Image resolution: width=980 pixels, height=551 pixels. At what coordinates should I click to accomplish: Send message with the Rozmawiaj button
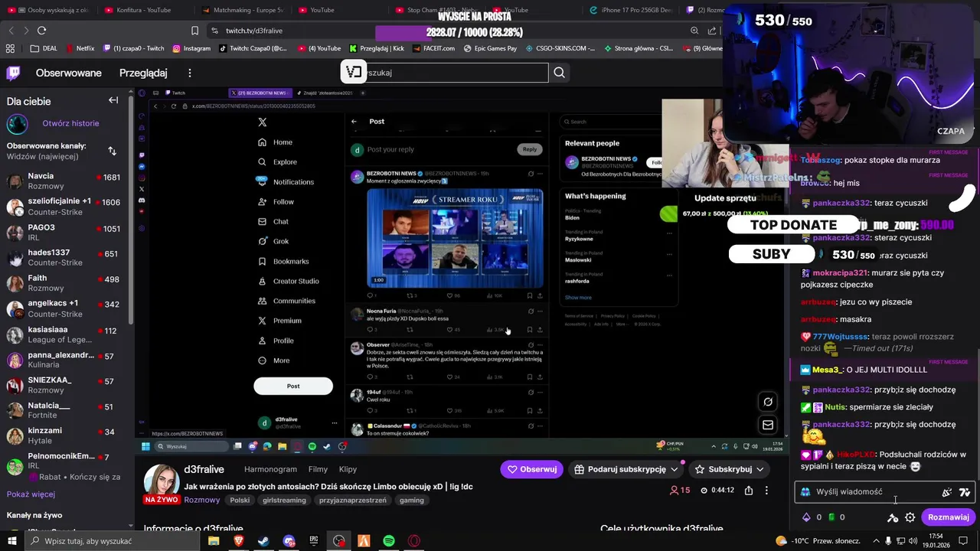(948, 517)
